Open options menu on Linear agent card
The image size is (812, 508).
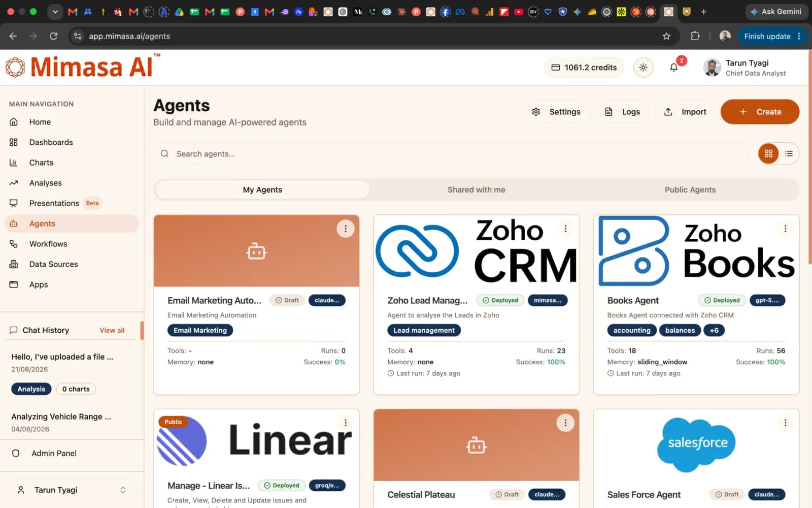click(346, 423)
